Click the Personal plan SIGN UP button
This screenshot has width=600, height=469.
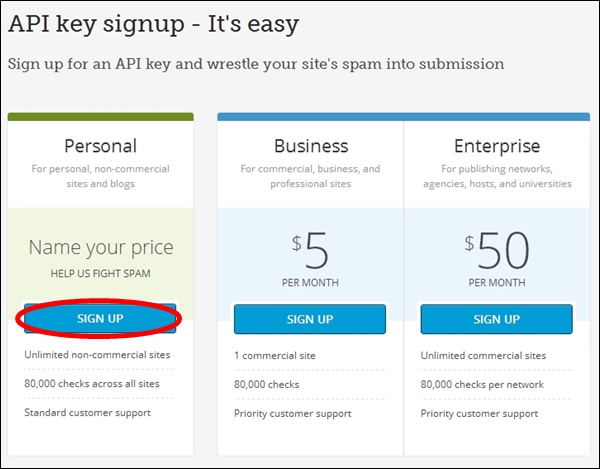click(x=100, y=319)
